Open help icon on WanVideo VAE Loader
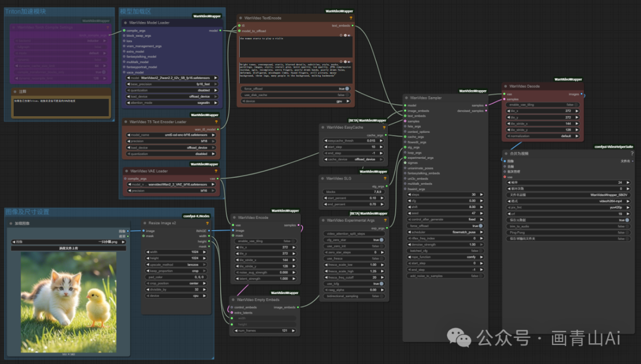The width and height of the screenshot is (641, 364). tap(216, 171)
